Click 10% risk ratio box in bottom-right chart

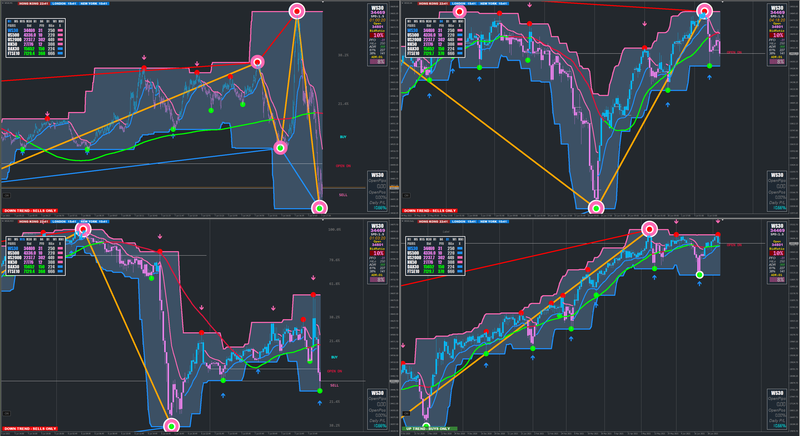coord(778,253)
